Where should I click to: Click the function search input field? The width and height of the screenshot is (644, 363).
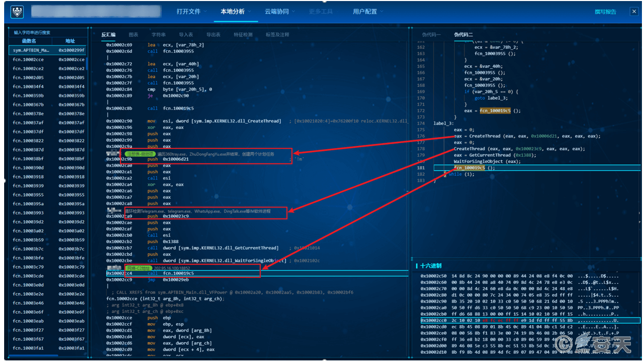pyautogui.click(x=47, y=32)
